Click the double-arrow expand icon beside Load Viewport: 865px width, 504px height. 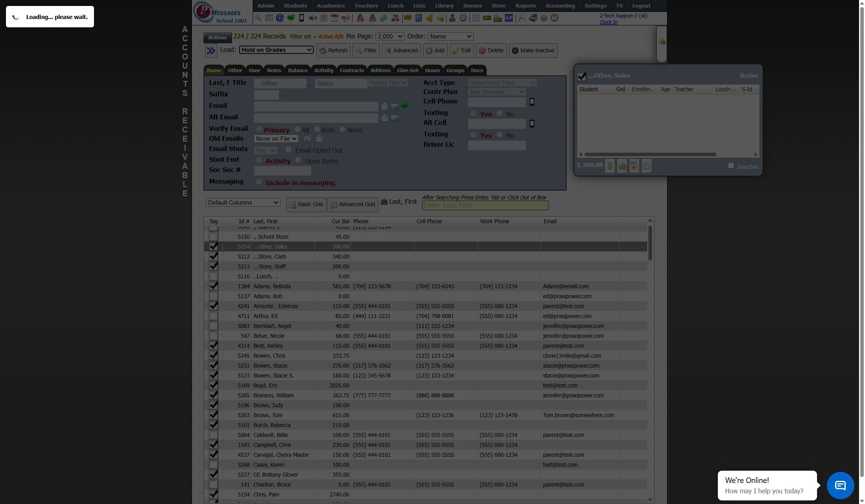point(211,51)
